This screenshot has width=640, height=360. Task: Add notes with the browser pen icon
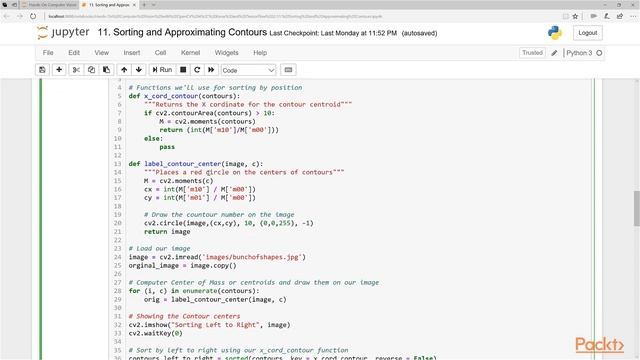[607, 16]
